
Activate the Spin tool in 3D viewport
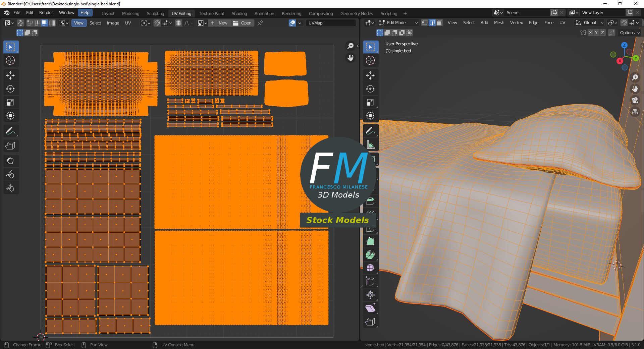tap(370, 255)
